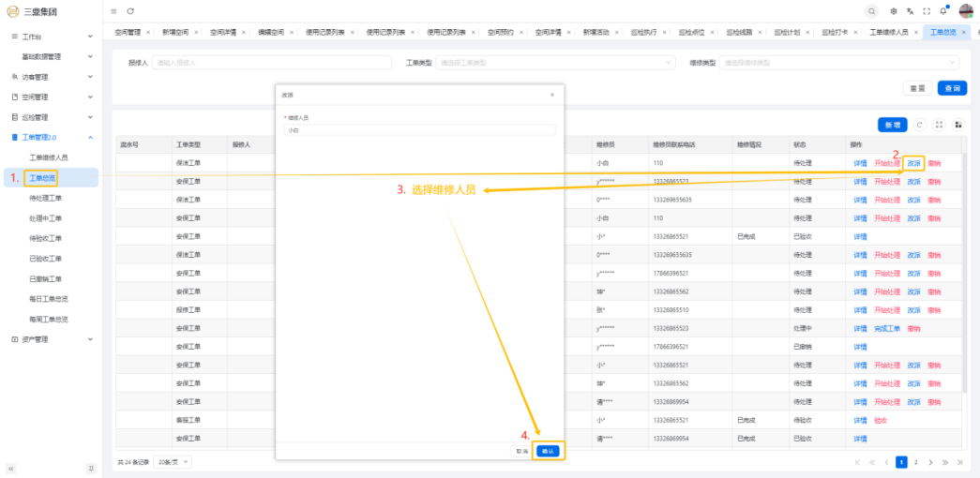Close the 改派 dialog with X

pos(551,95)
